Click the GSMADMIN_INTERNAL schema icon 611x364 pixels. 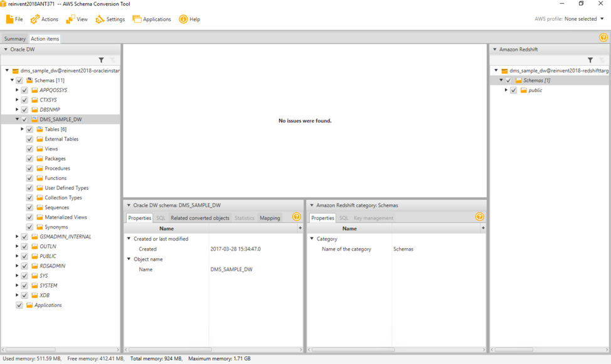35,236
